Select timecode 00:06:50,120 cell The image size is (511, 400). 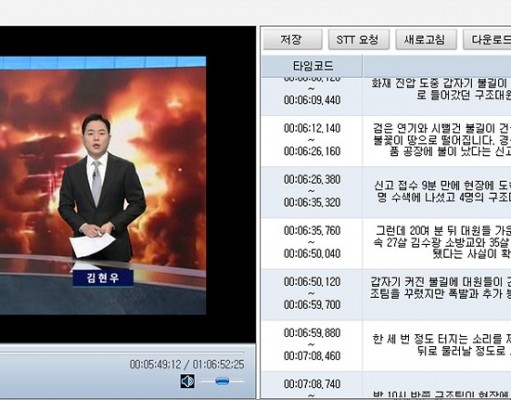(312, 294)
